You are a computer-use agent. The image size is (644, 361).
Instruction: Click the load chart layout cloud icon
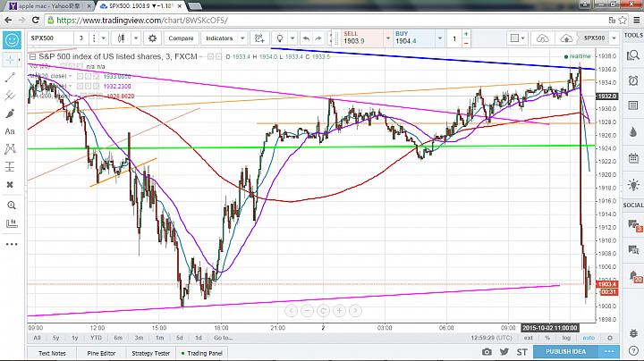coord(542,38)
